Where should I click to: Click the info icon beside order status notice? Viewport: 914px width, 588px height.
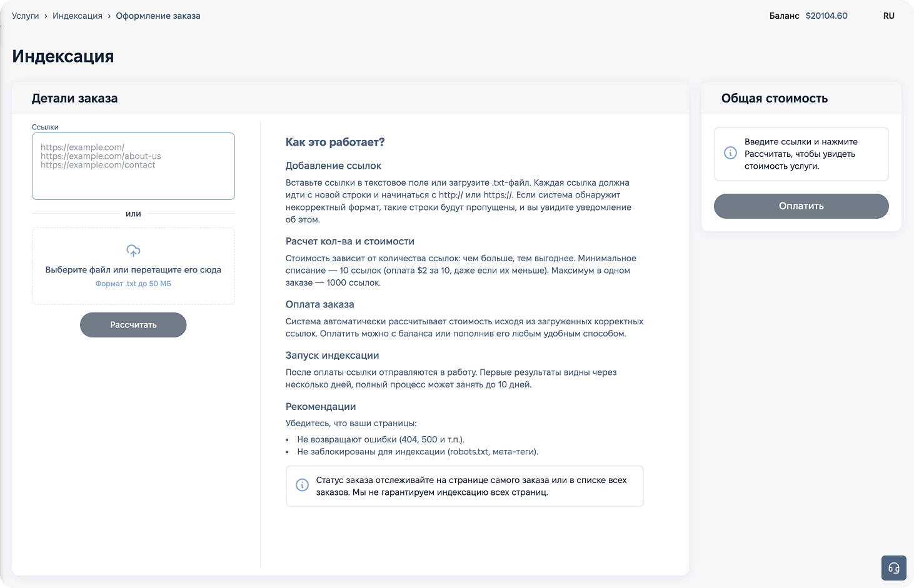pyautogui.click(x=302, y=486)
